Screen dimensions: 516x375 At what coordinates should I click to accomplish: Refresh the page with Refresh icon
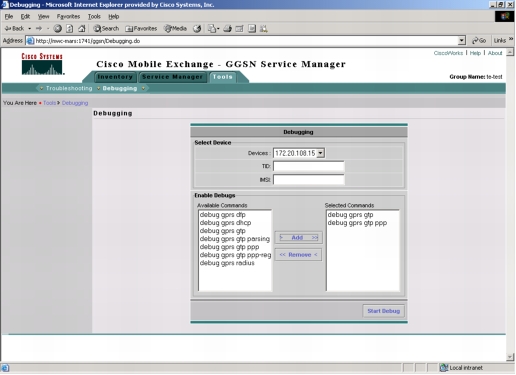[70, 29]
